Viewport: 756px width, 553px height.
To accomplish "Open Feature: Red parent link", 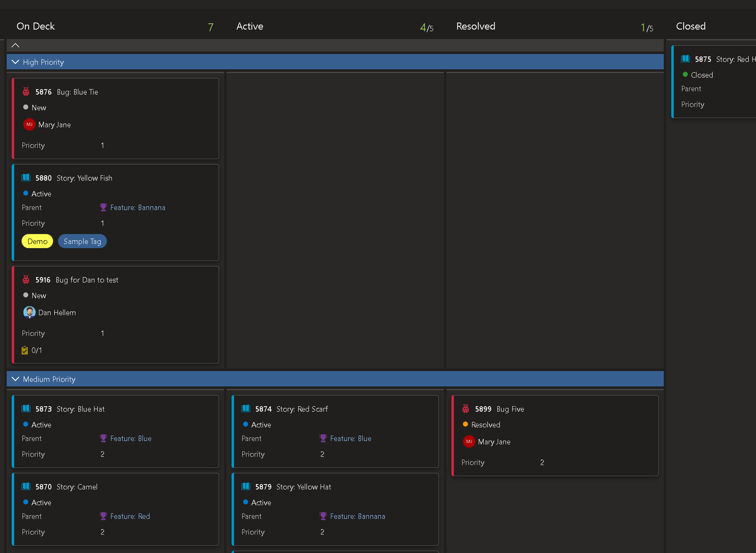I will [x=130, y=516].
